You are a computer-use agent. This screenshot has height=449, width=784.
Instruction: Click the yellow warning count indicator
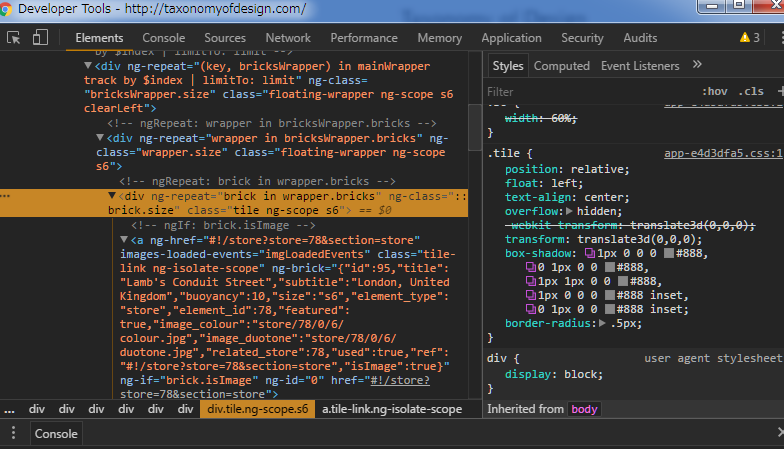point(749,38)
